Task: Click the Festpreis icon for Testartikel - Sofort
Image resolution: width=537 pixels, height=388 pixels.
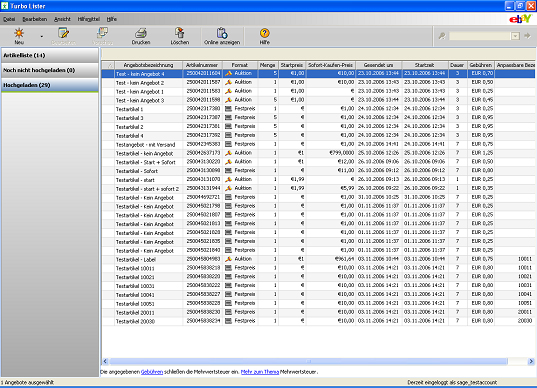Action: [x=228, y=171]
